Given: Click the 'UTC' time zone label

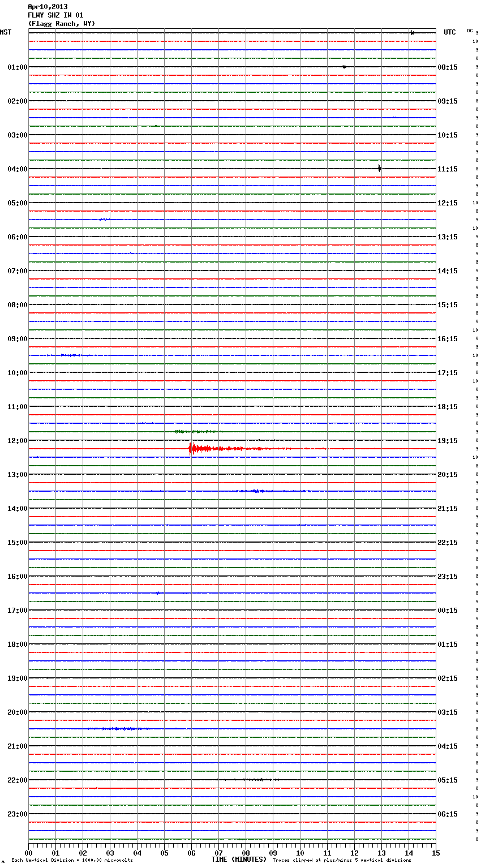Looking at the screenshot, I should (x=450, y=32).
